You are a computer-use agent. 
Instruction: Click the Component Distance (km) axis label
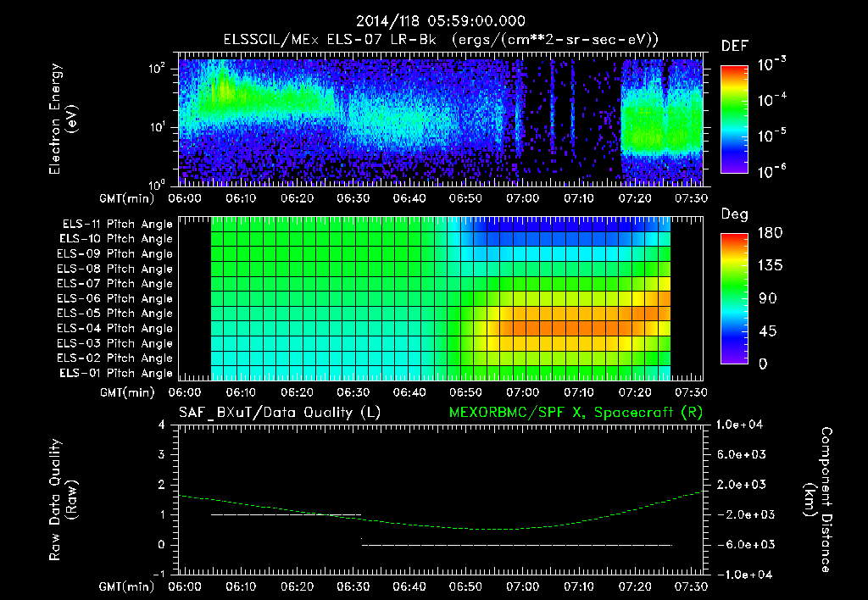[x=818, y=500]
